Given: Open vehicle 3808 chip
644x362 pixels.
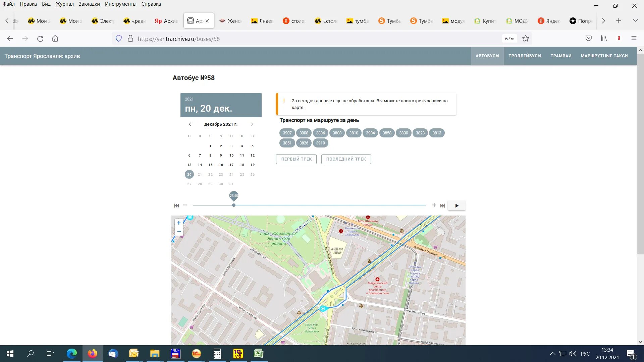Looking at the screenshot, I should [x=337, y=133].
